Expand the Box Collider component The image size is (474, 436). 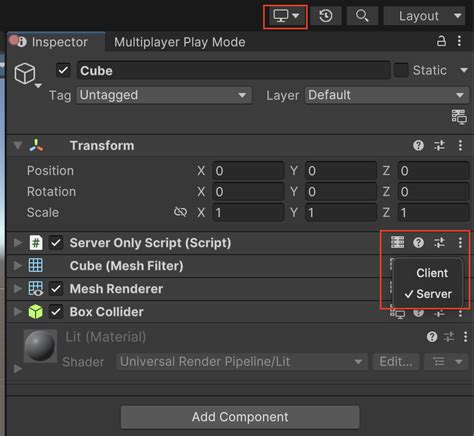18,312
